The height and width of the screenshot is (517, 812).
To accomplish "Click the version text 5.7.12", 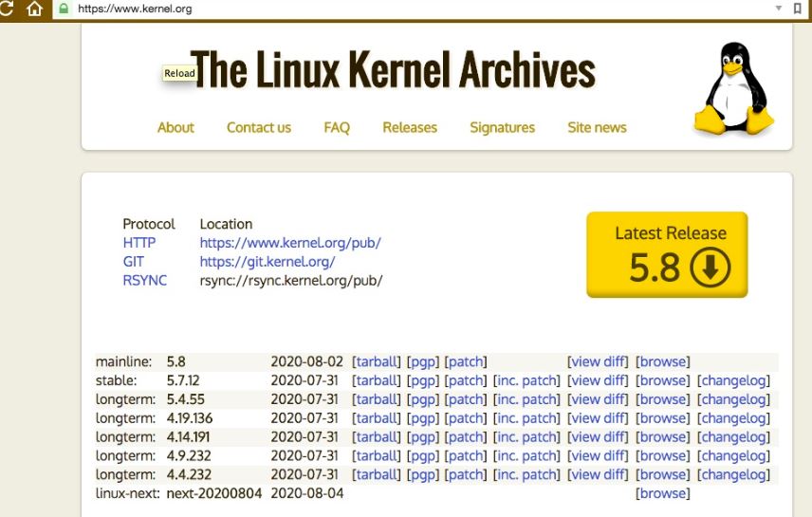I will pos(183,380).
